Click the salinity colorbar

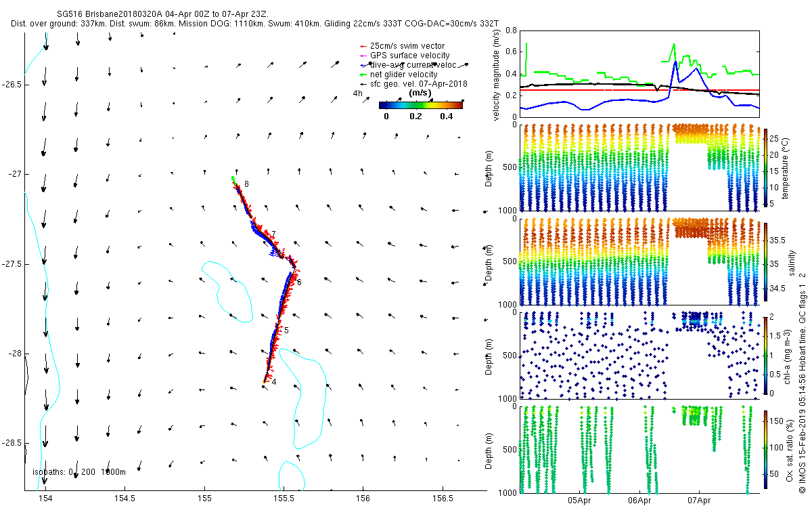tap(765, 261)
